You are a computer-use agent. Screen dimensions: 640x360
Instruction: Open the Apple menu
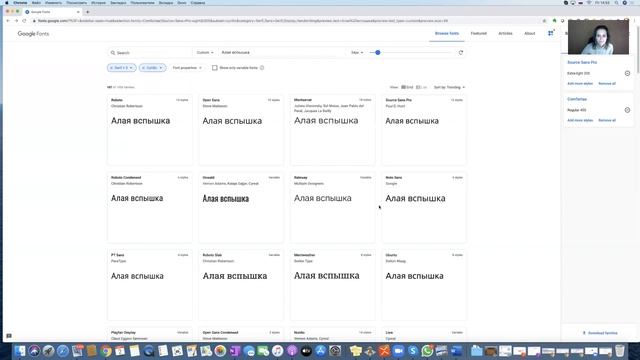pyautogui.click(x=7, y=3)
